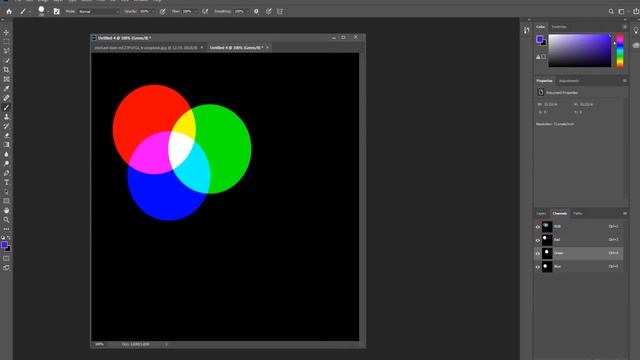Switch to the Paths tab
Viewport: 640px width, 360px height.
tap(577, 213)
